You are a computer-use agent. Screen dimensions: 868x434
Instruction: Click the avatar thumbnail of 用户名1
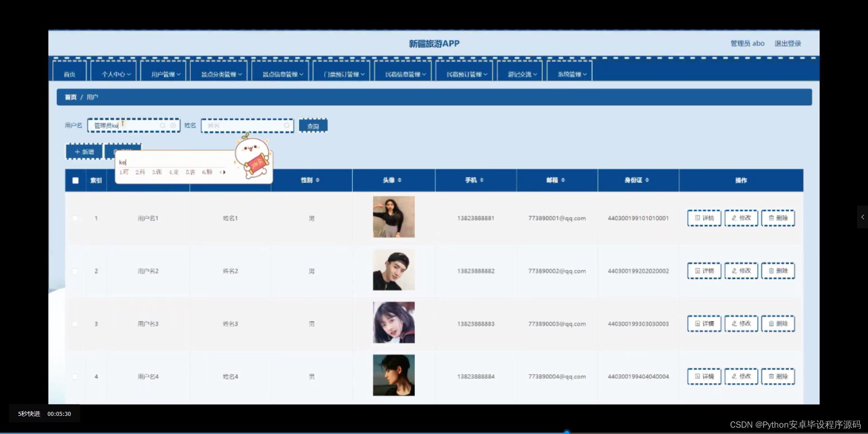click(393, 217)
